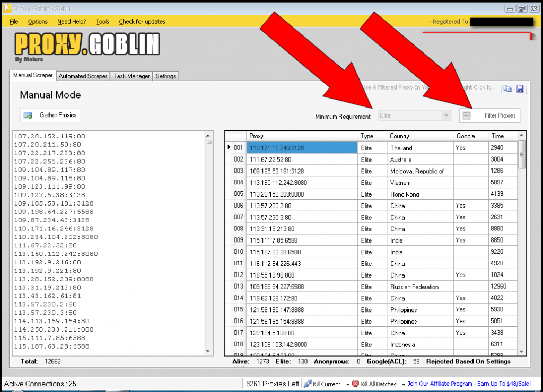Click the Indonesia country cell
Viewport: 543px width, 392px height.
click(420, 345)
